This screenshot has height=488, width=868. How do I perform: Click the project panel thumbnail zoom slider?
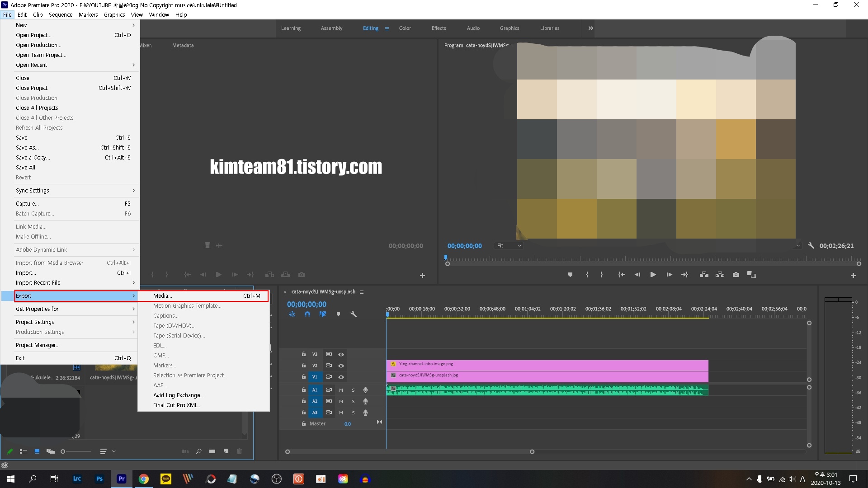[63, 451]
